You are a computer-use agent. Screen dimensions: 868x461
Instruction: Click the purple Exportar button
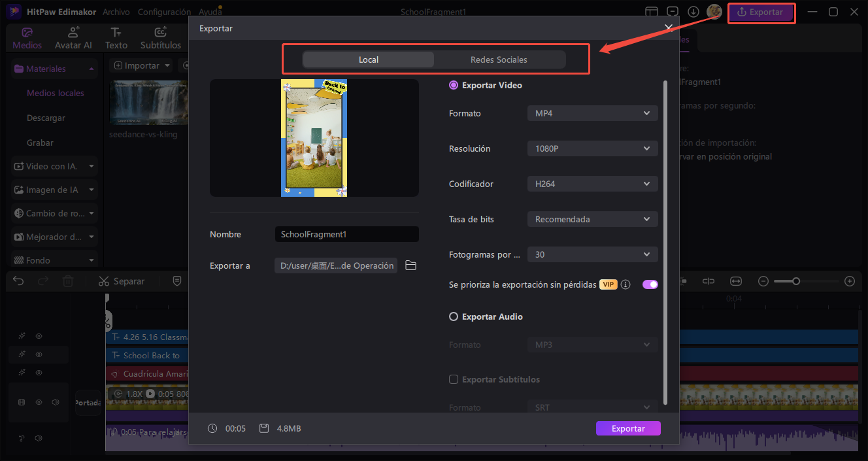pos(627,428)
